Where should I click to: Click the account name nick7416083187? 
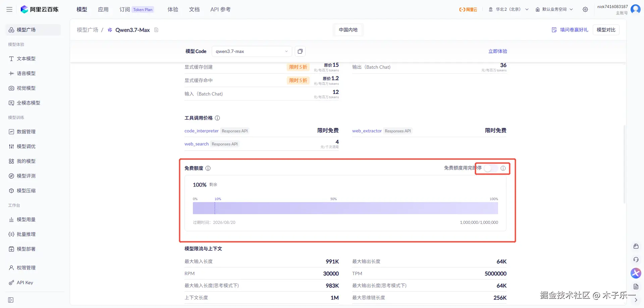[612, 7]
